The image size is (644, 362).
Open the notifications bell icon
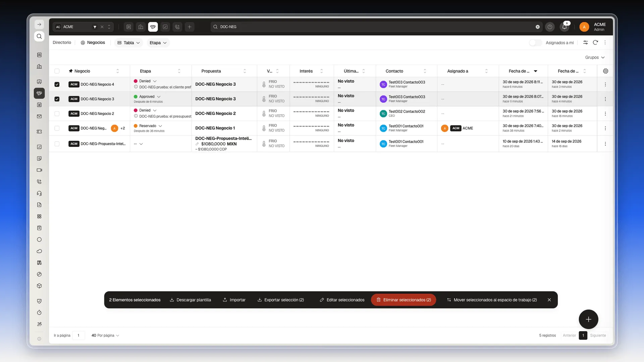point(565,27)
